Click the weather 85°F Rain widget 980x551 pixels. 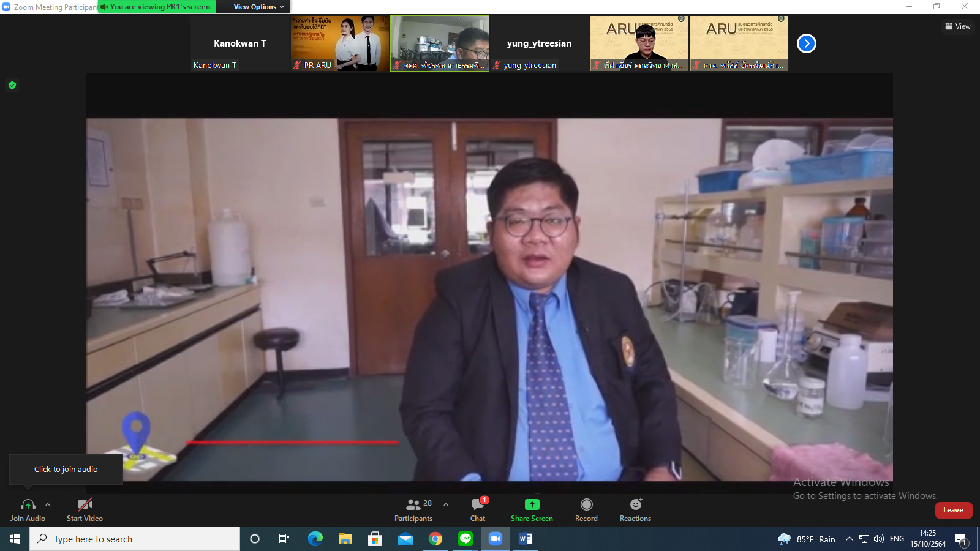point(806,539)
